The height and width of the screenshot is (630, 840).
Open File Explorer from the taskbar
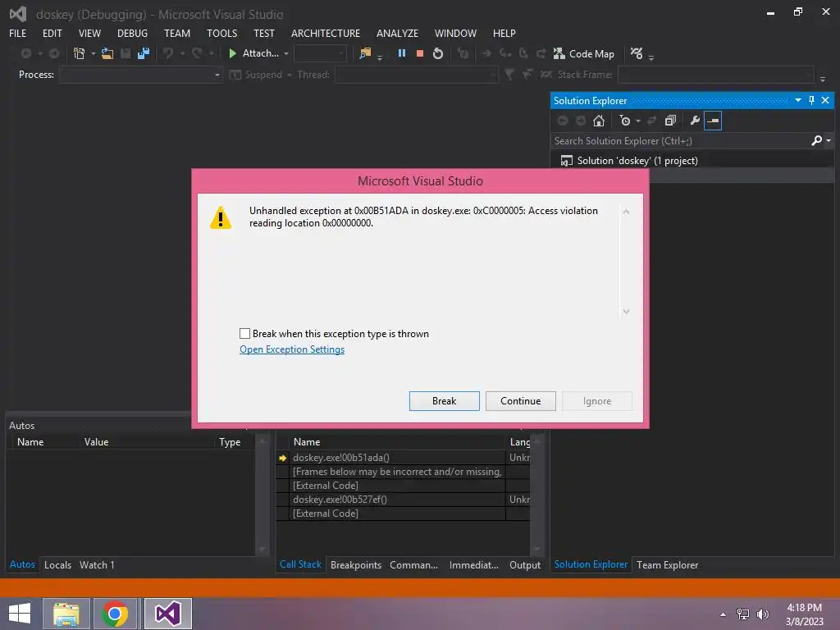click(66, 614)
